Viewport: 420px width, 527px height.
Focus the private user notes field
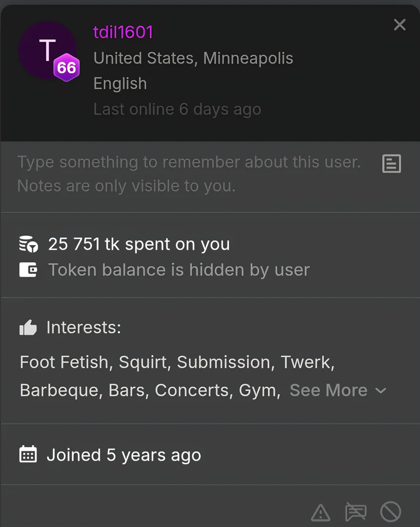point(189,174)
